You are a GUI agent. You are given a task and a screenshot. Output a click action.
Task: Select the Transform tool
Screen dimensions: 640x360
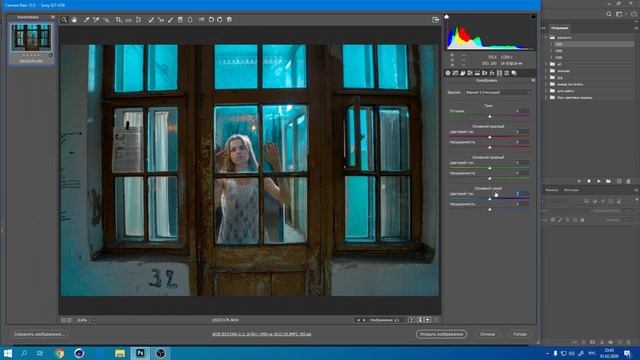(138, 20)
